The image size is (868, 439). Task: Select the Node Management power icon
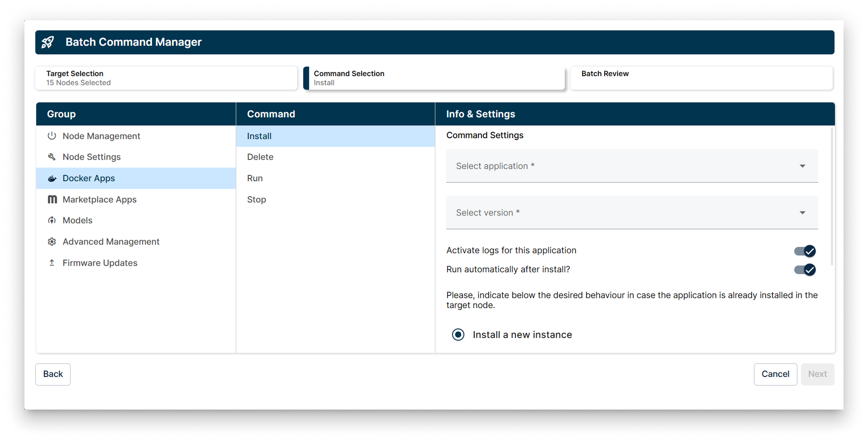[52, 135]
